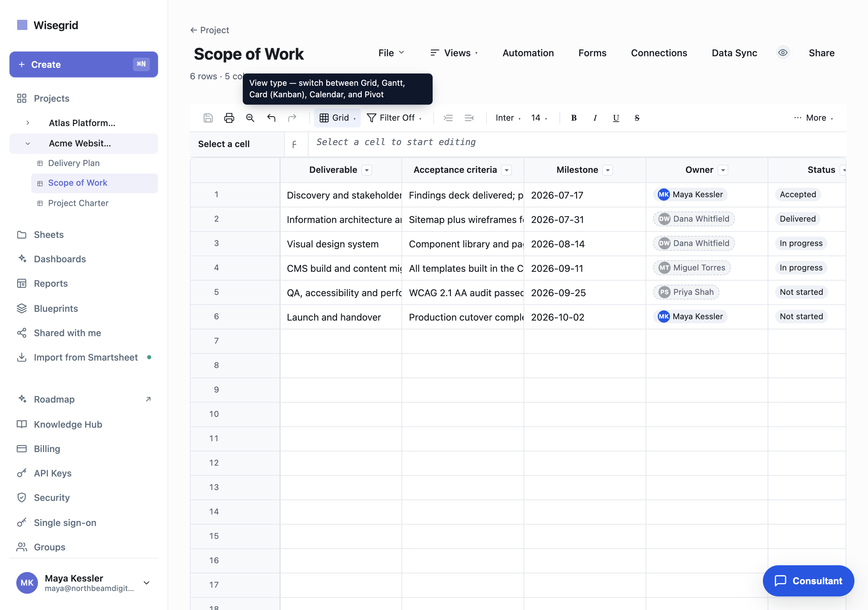
Task: Toggle italic formatting
Action: tap(595, 118)
